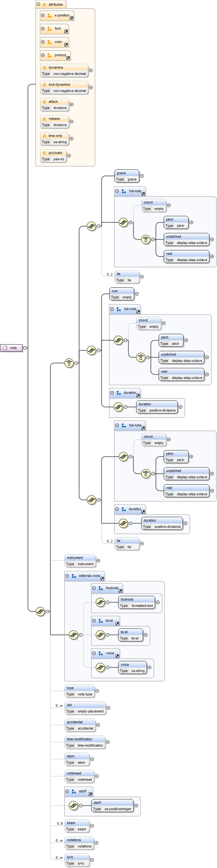
Task: Click the main sequence compositor icon next to note
Action: pos(40,611)
